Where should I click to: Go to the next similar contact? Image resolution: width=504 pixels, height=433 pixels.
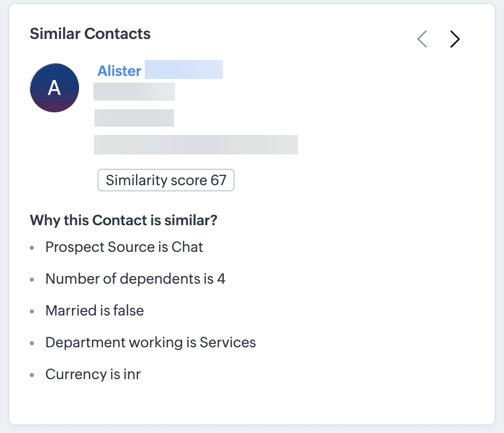tap(455, 39)
